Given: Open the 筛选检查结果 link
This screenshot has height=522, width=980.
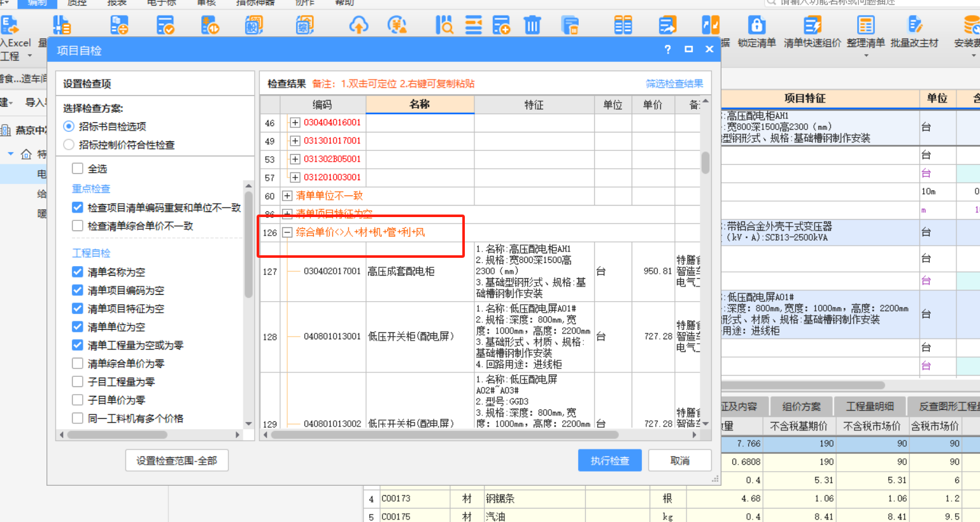Looking at the screenshot, I should (x=674, y=83).
